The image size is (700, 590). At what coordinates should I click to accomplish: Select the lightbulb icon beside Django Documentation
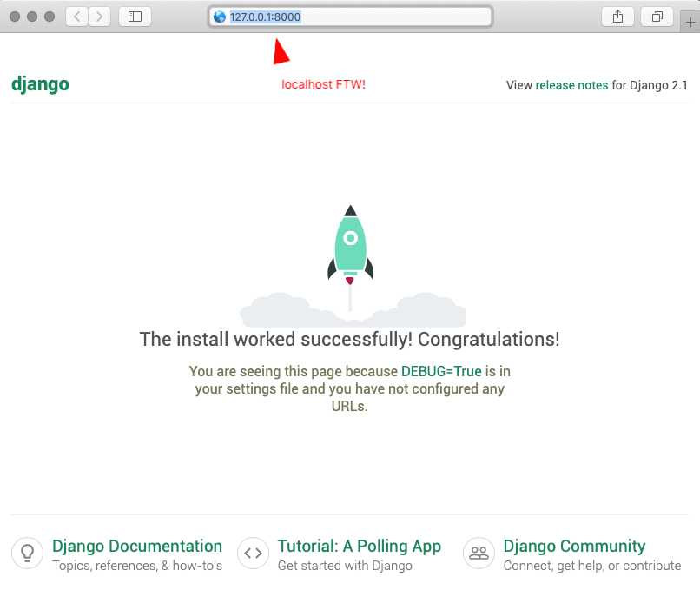point(27,553)
